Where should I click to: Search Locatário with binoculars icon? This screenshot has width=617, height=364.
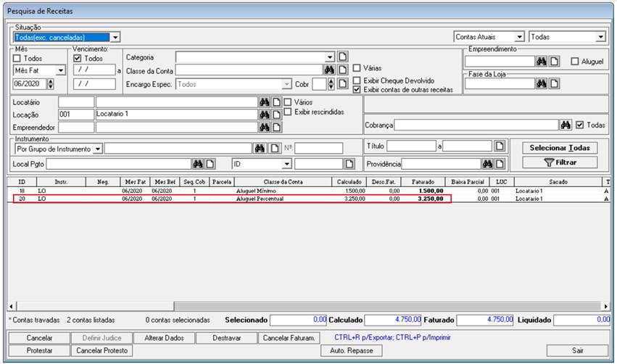265,102
